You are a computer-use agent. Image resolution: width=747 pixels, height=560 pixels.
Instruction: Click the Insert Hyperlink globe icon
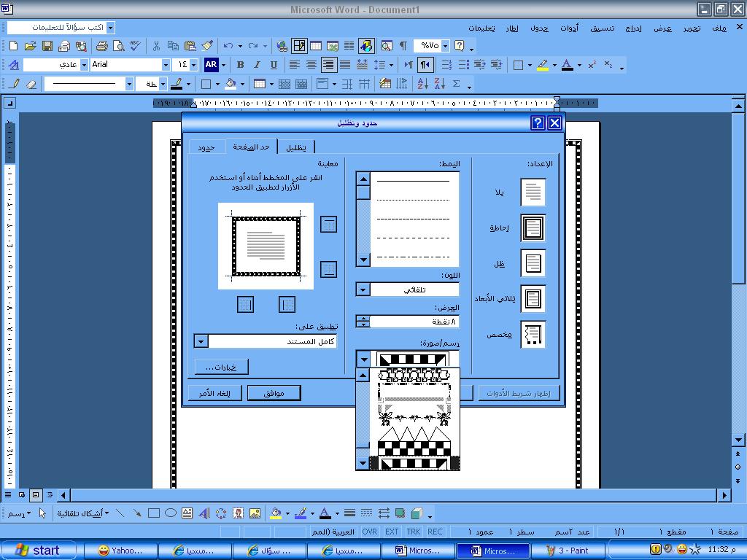pyautogui.click(x=282, y=46)
